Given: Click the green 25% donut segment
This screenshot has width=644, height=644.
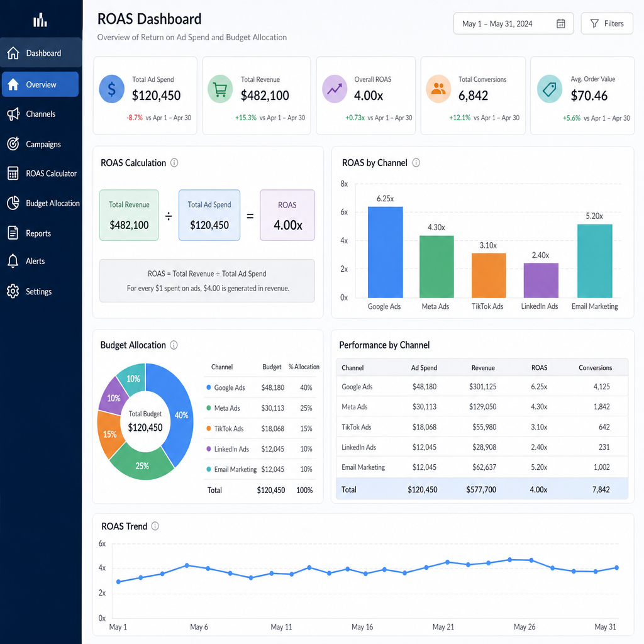Looking at the screenshot, I should pyautogui.click(x=142, y=465).
